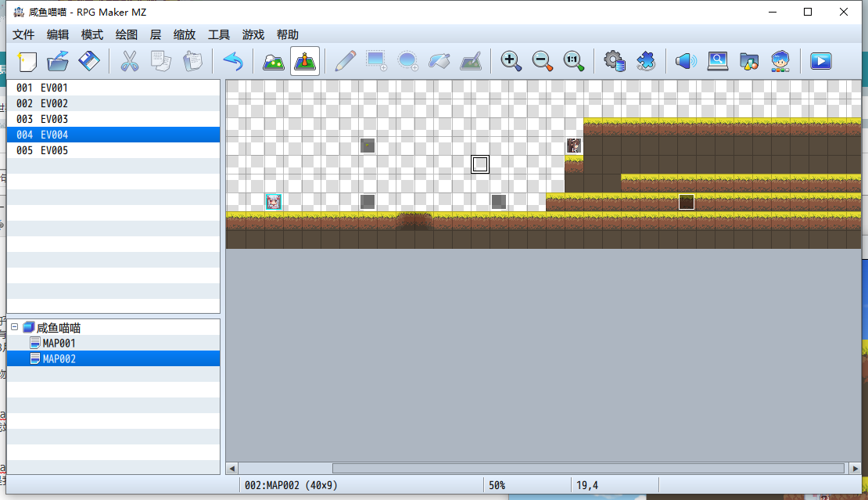Open the Plugin Manager puzzle icon
This screenshot has width=868, height=500.
click(645, 61)
